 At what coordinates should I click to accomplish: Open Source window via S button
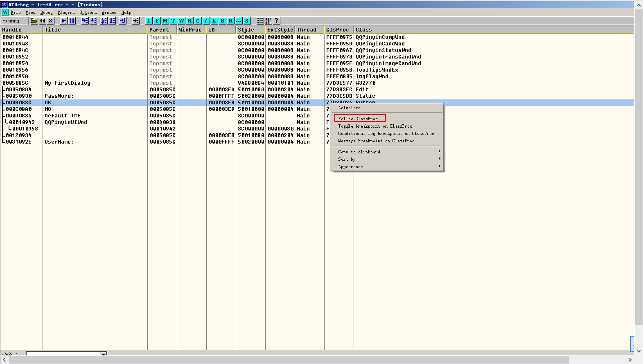(x=247, y=21)
